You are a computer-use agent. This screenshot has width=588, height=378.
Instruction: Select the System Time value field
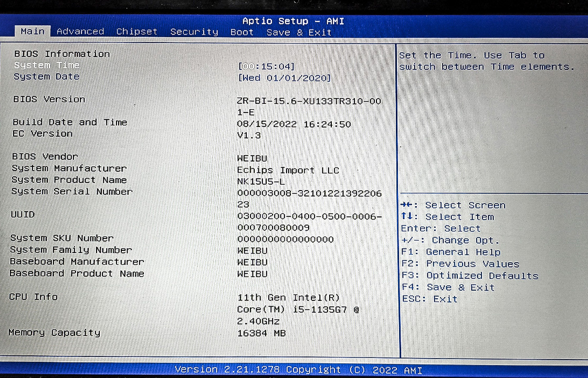click(x=266, y=66)
